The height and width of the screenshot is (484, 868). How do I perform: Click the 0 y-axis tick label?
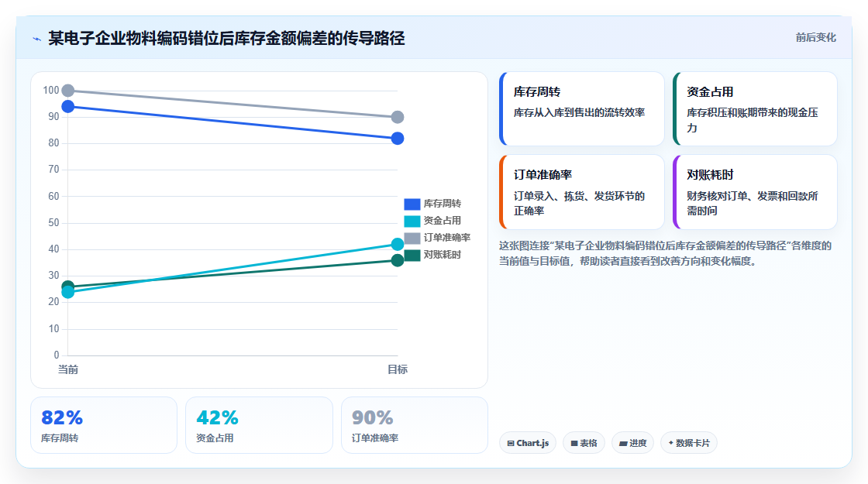tap(57, 355)
